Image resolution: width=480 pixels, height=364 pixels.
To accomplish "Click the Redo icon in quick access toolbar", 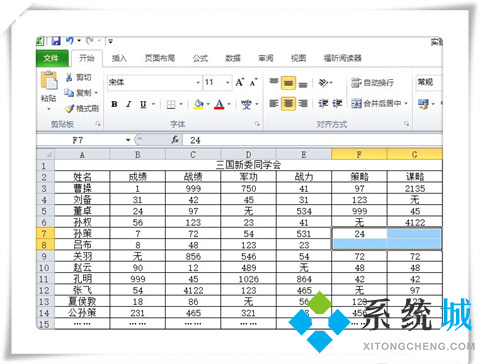I will pyautogui.click(x=90, y=41).
